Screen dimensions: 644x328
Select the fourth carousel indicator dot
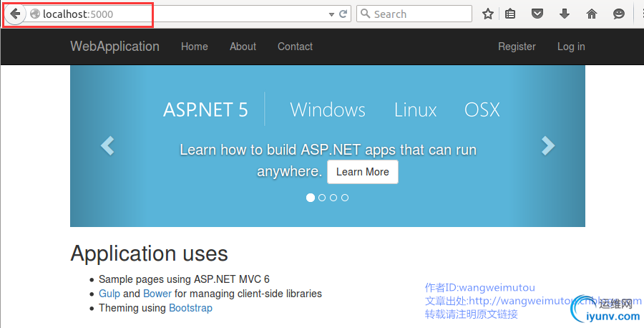[x=345, y=198]
